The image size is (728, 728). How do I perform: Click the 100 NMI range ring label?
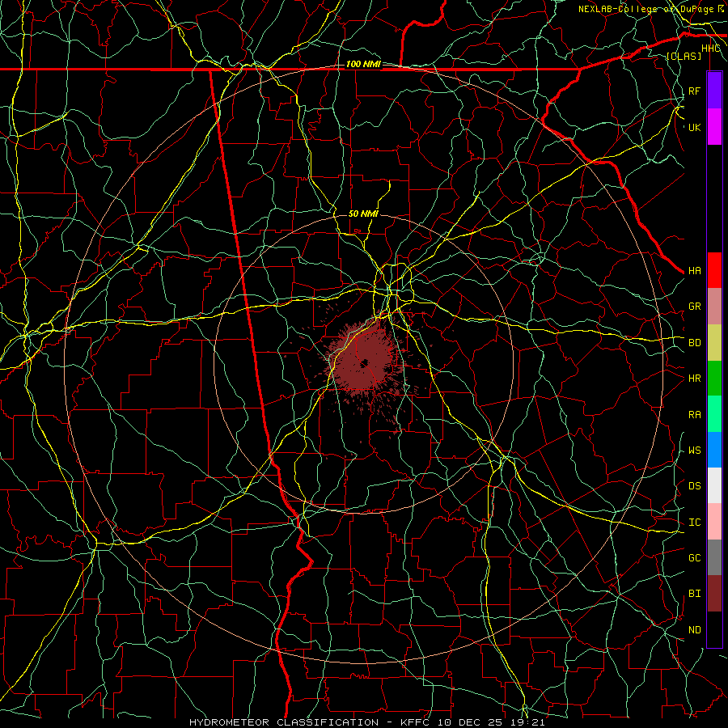pyautogui.click(x=363, y=64)
